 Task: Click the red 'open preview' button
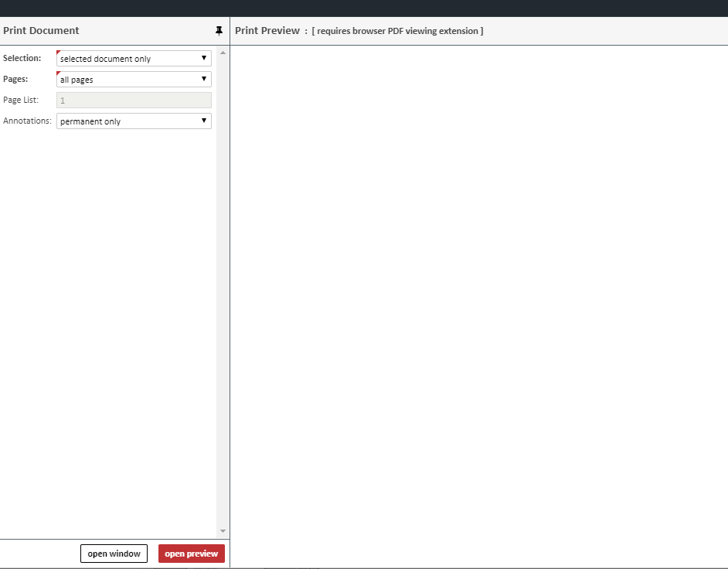[191, 553]
